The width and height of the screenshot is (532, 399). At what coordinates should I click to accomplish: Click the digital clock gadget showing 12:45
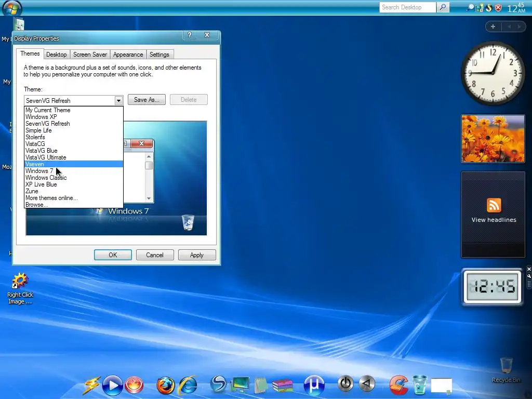[493, 287]
